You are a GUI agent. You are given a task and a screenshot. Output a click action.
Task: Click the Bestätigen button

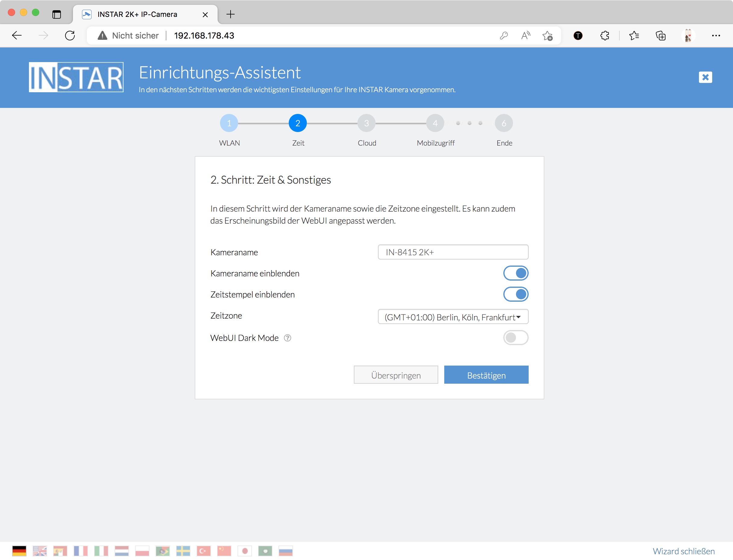point(486,375)
